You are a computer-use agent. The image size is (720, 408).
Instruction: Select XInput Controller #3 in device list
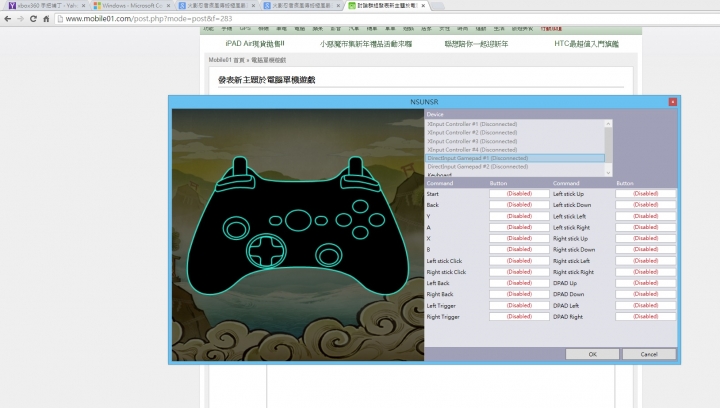(x=515, y=141)
